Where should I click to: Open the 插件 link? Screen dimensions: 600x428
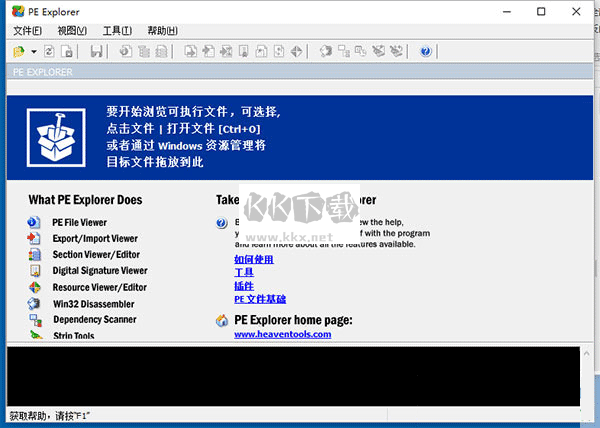[x=244, y=286]
